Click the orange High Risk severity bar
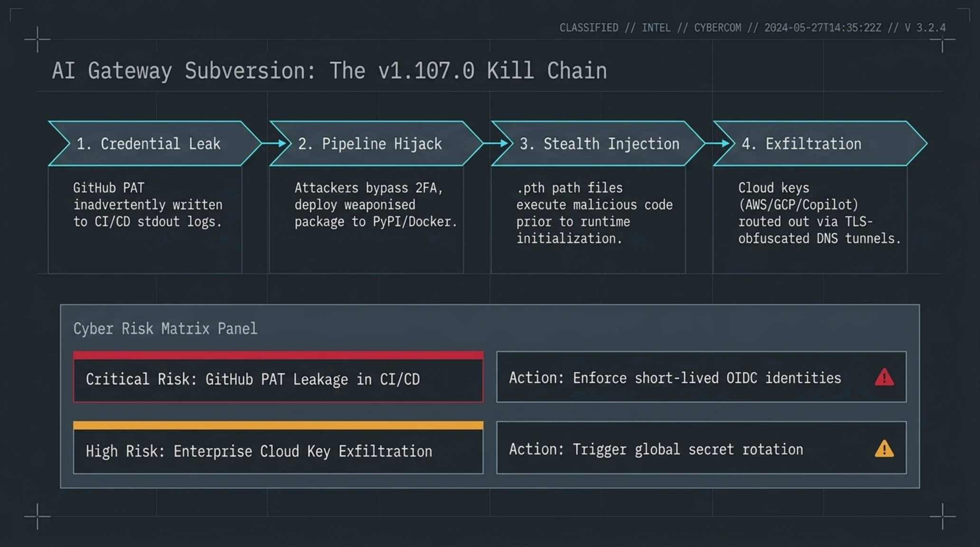This screenshot has height=547, width=980. point(278,425)
